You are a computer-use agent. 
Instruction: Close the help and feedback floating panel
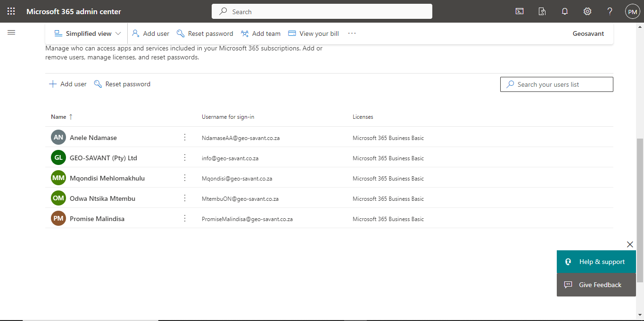[630, 244]
